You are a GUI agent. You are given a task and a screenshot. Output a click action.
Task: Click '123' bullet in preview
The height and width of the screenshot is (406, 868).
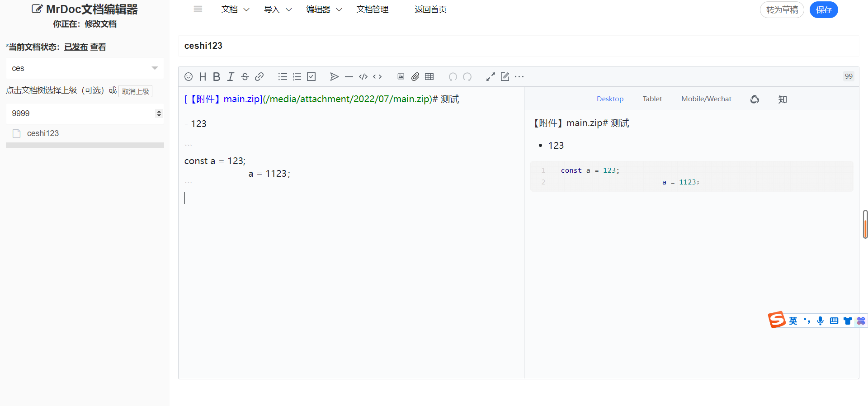pos(556,146)
